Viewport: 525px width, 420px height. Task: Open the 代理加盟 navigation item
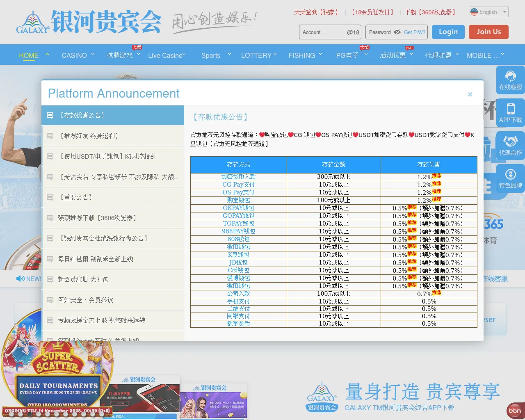point(438,55)
